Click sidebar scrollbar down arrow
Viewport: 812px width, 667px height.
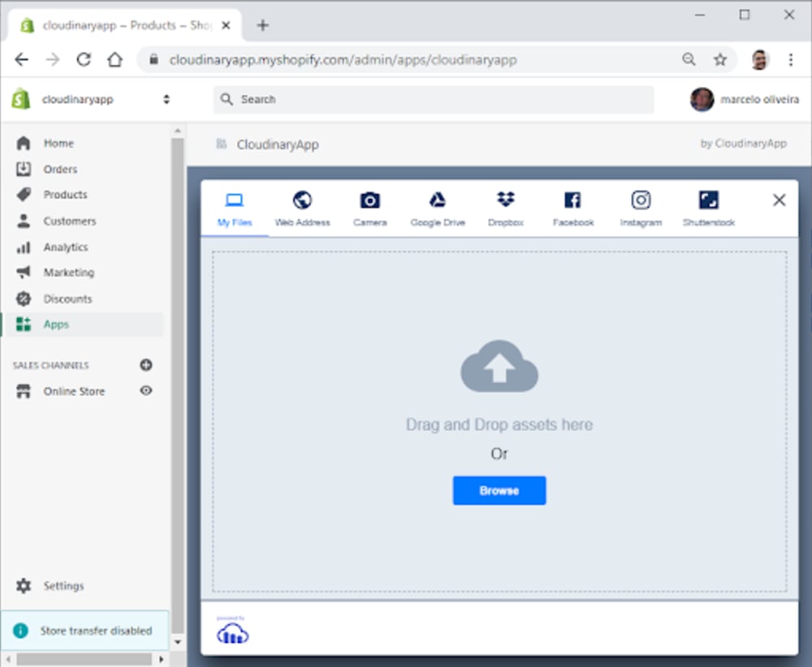(x=178, y=642)
